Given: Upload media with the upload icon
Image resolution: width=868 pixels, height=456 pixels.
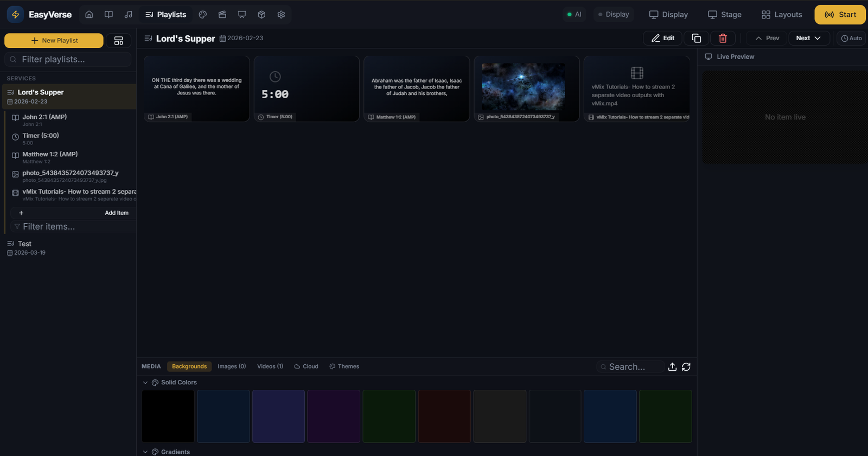Looking at the screenshot, I should (x=672, y=367).
